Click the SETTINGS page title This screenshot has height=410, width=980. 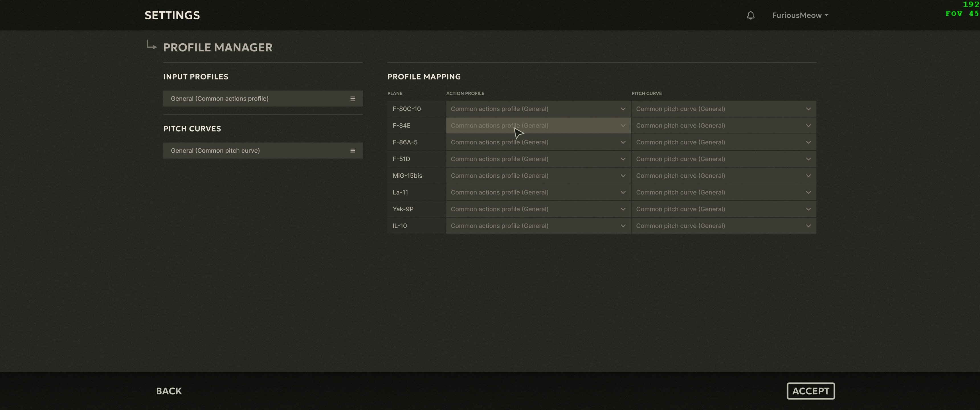pyautogui.click(x=172, y=15)
